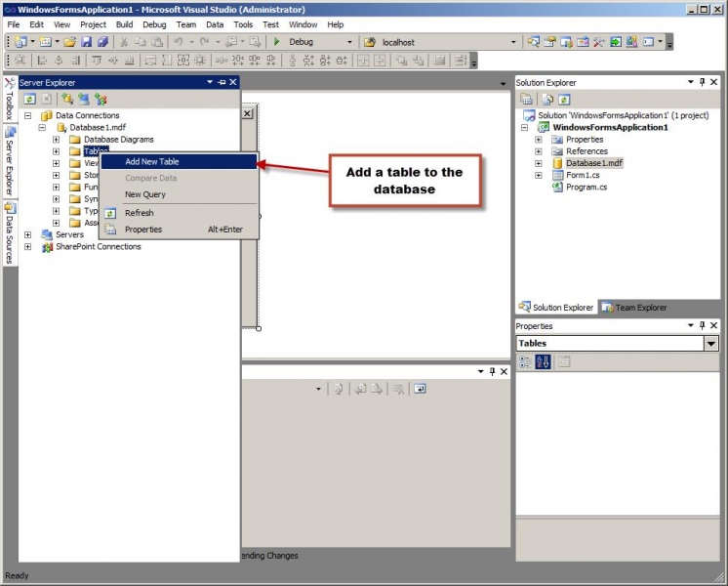Viewport: 728px width, 586px height.
Task: Click Properties icon in Solution Explorer toolbar
Action: click(527, 99)
